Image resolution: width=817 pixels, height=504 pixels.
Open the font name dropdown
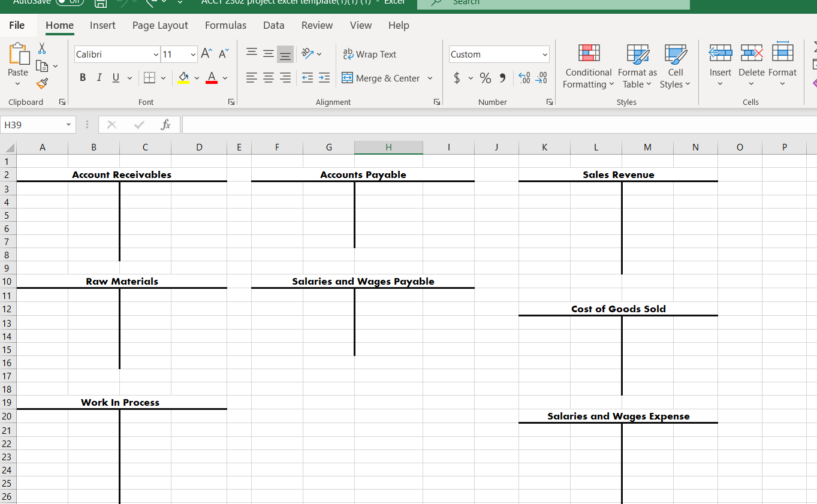point(155,54)
